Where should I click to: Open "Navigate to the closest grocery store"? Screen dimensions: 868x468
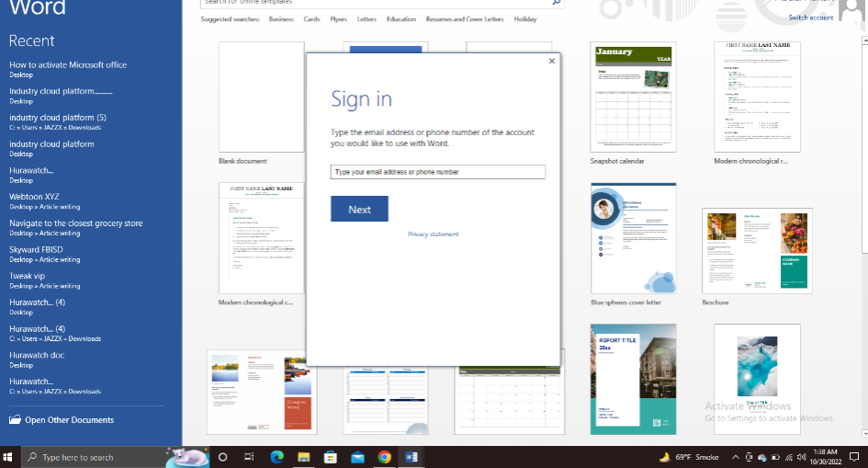(76, 228)
